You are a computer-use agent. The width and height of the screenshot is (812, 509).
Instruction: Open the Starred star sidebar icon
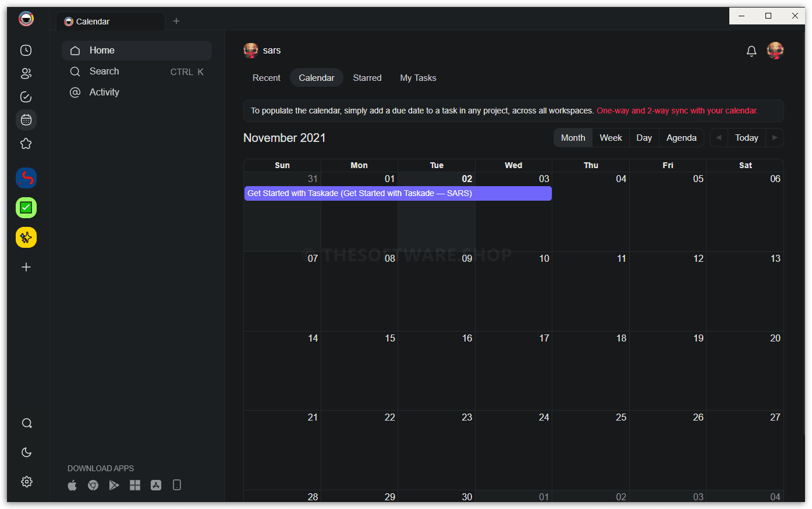point(26,144)
